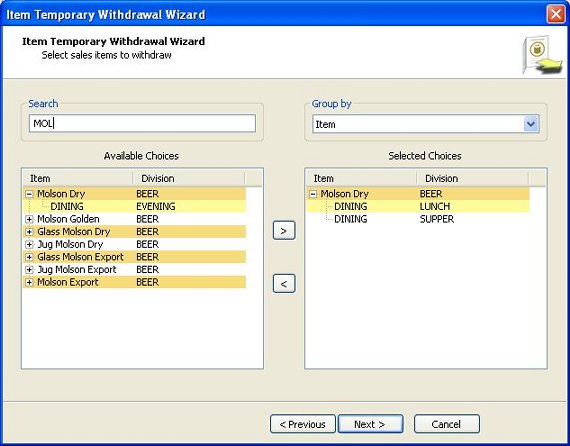The image size is (570, 446).
Task: Click the Search input field
Action: (142, 123)
